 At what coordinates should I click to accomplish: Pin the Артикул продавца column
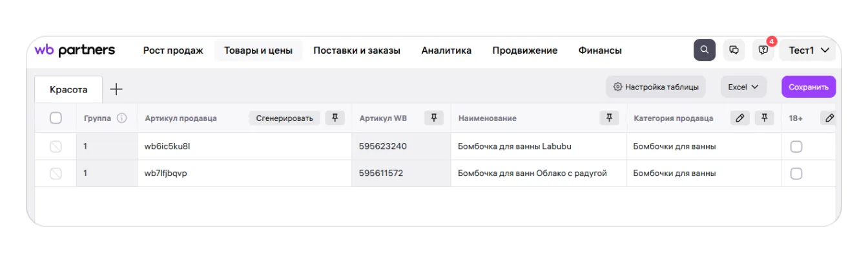click(x=335, y=118)
